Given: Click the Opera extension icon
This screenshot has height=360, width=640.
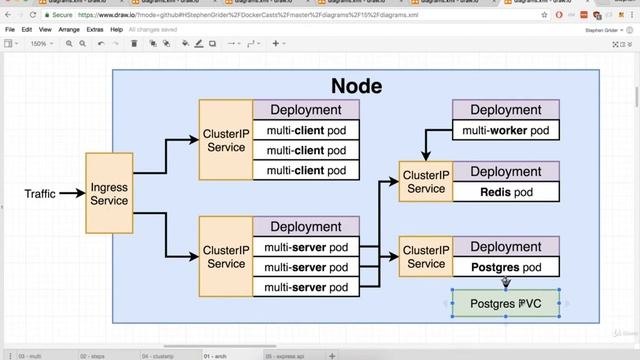Looking at the screenshot, I should tap(559, 15).
